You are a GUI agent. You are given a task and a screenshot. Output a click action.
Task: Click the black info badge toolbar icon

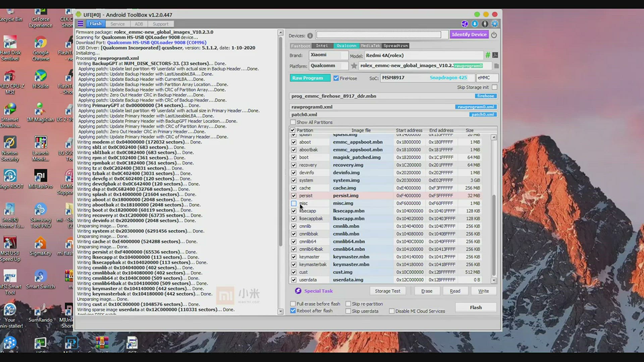point(485,24)
